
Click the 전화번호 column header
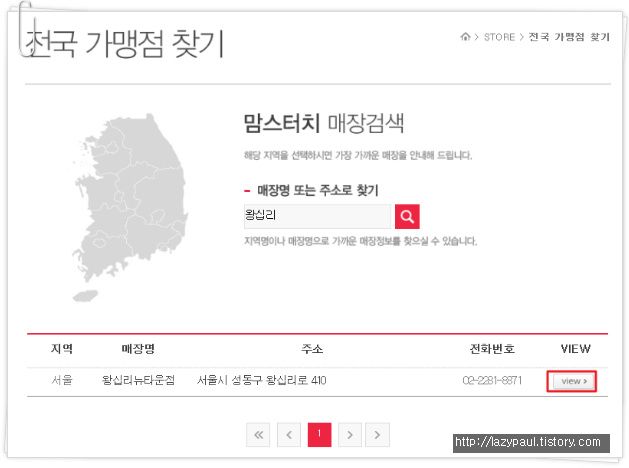tap(492, 349)
